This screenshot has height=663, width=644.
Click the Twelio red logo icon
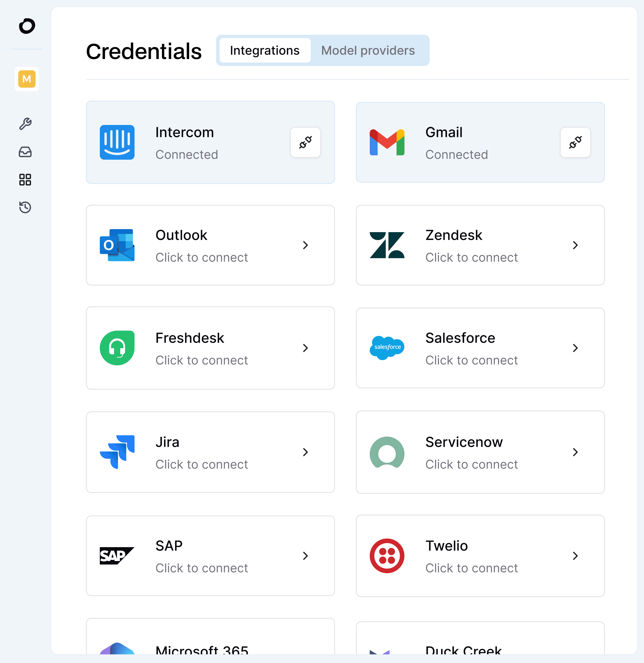click(387, 556)
